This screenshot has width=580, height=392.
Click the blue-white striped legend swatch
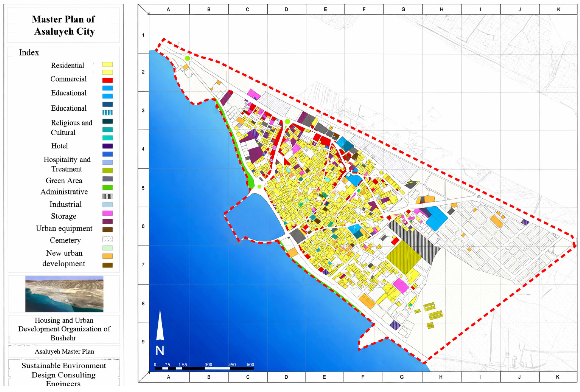107,112
